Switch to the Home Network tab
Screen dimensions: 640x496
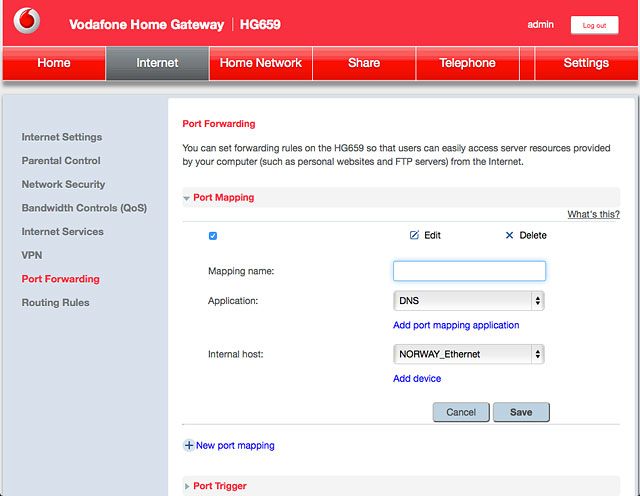tap(260, 63)
